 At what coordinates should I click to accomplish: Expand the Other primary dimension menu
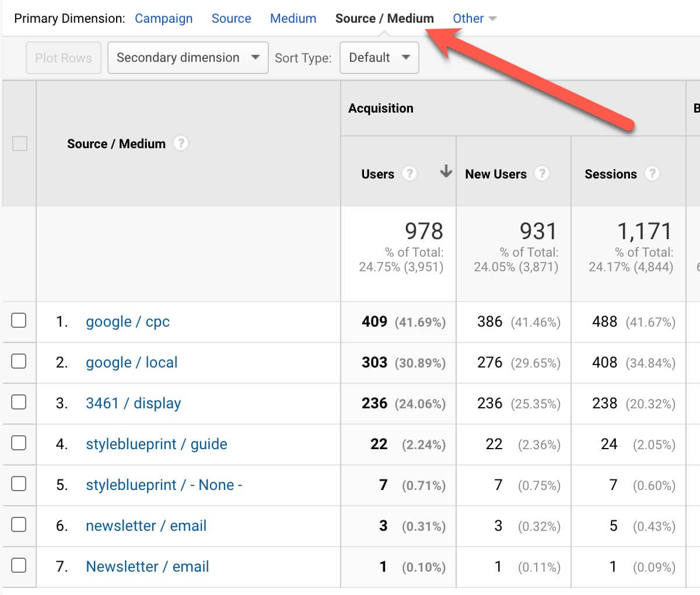474,19
